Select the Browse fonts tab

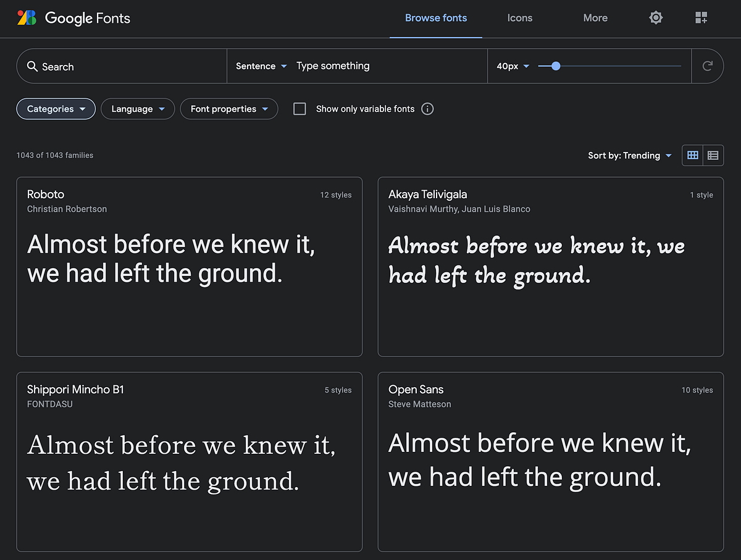point(436,18)
